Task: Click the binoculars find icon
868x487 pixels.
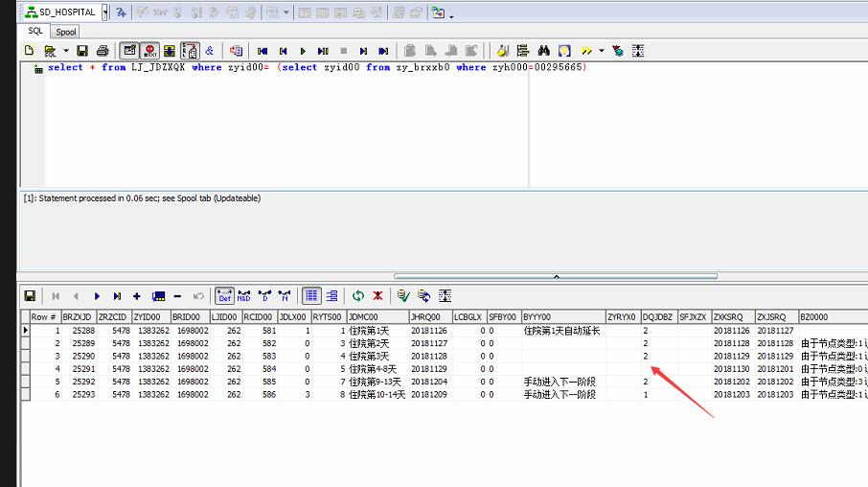Action: click(543, 51)
